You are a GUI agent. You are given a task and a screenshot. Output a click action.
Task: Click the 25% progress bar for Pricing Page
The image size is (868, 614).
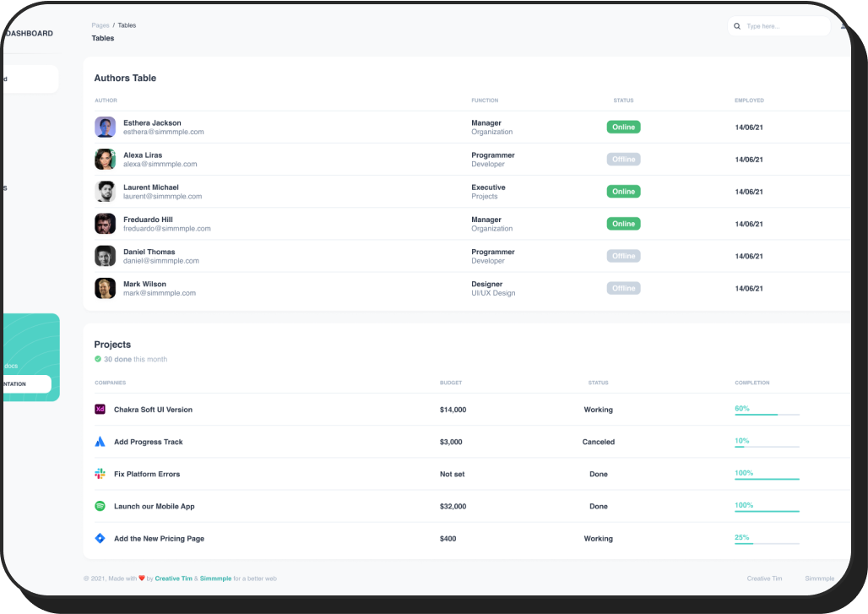tap(767, 543)
